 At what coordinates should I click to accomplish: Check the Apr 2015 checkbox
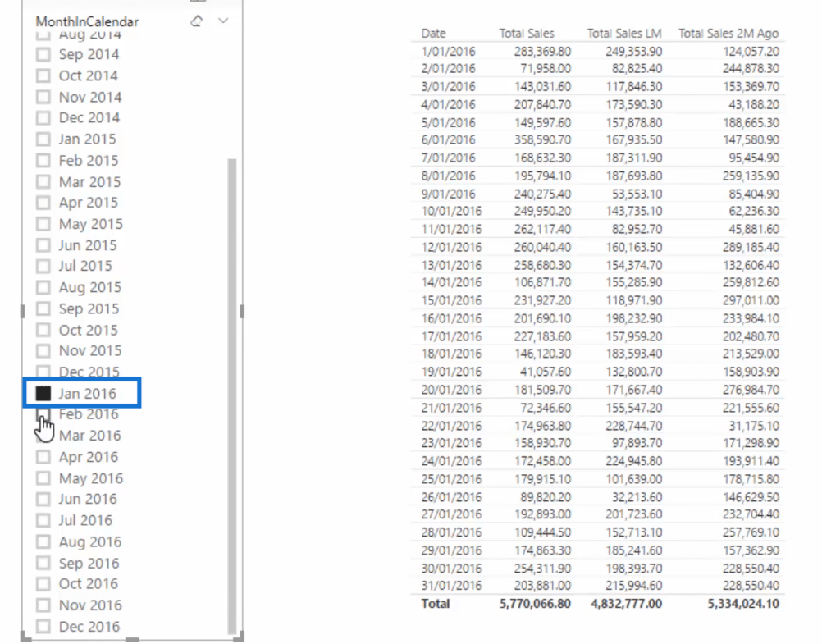point(43,203)
